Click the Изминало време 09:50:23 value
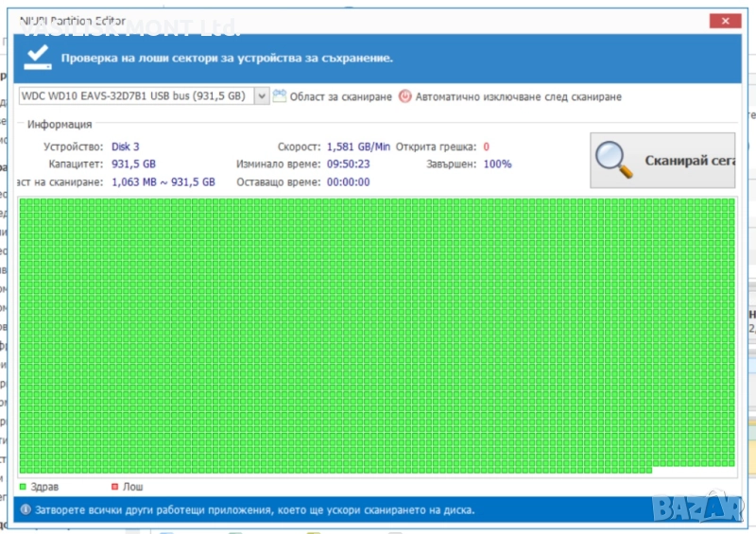756x534 pixels. click(348, 164)
